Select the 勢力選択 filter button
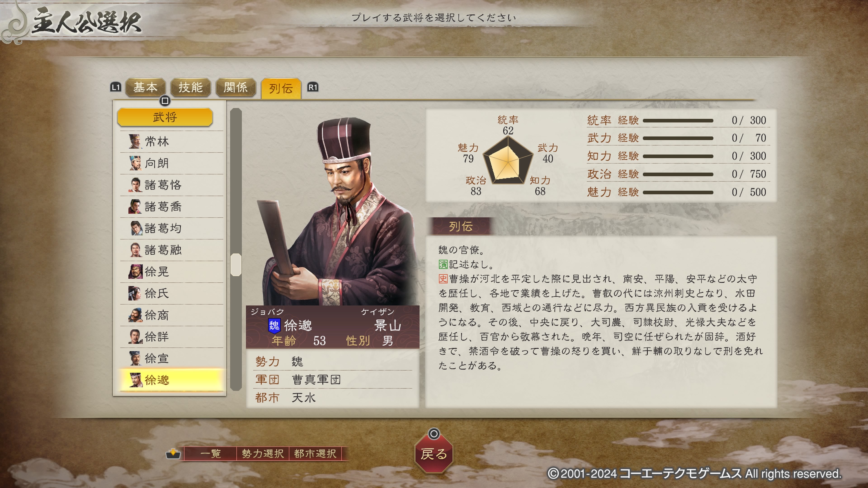The image size is (868, 488). (x=262, y=454)
